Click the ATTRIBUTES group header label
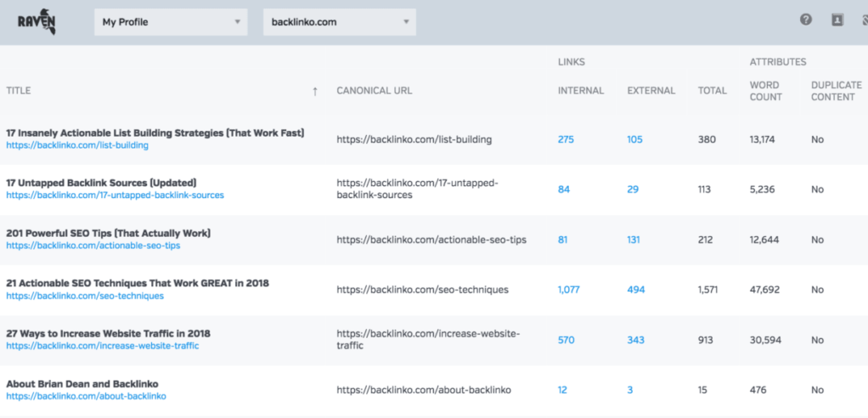This screenshot has width=868, height=418. pyautogui.click(x=778, y=62)
